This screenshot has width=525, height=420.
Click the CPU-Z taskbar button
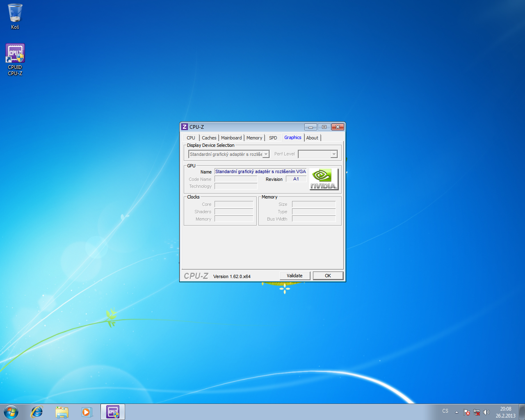tap(113, 412)
